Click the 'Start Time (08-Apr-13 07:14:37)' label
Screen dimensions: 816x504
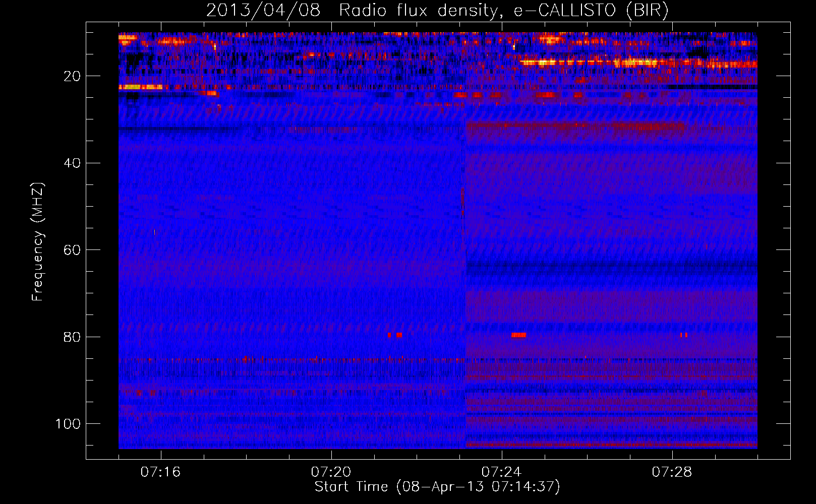tap(437, 487)
